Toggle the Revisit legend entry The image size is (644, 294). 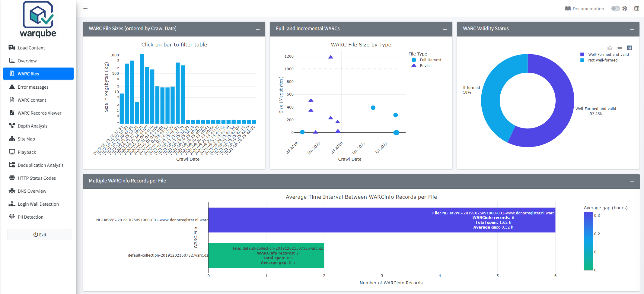click(x=422, y=65)
